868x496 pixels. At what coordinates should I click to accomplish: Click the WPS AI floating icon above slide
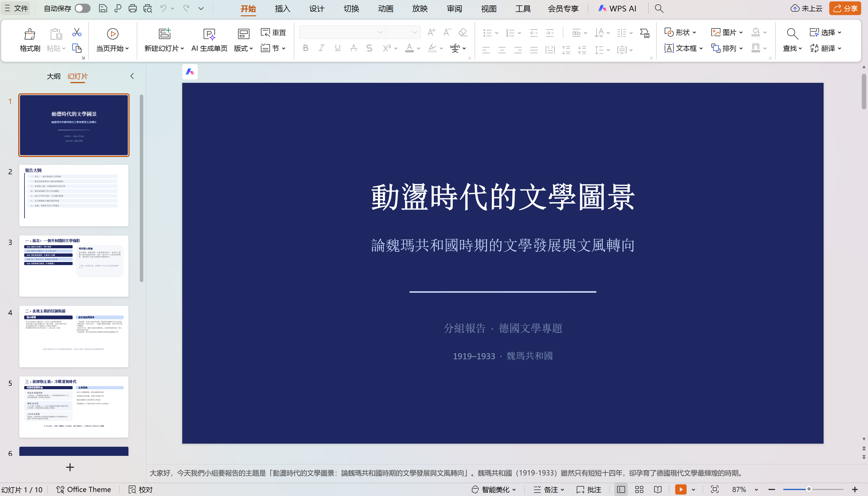[190, 72]
